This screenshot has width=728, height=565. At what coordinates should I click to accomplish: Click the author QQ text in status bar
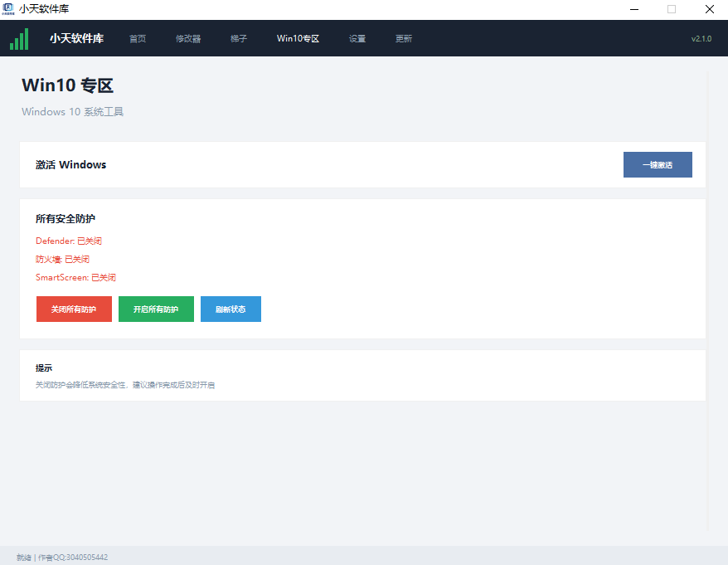coord(73,557)
